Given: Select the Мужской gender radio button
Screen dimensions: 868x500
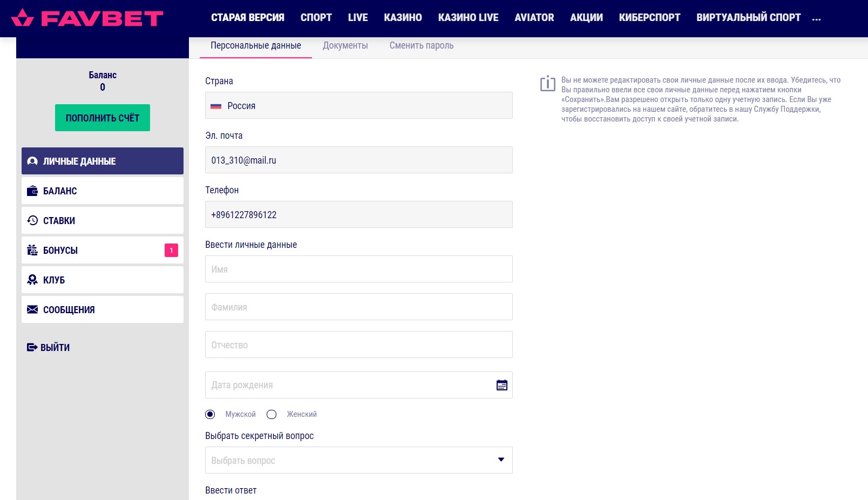Looking at the screenshot, I should [210, 414].
